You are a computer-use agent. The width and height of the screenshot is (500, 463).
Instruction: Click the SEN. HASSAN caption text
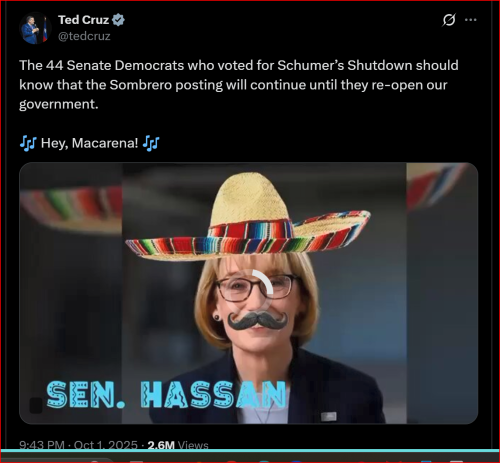click(x=166, y=395)
